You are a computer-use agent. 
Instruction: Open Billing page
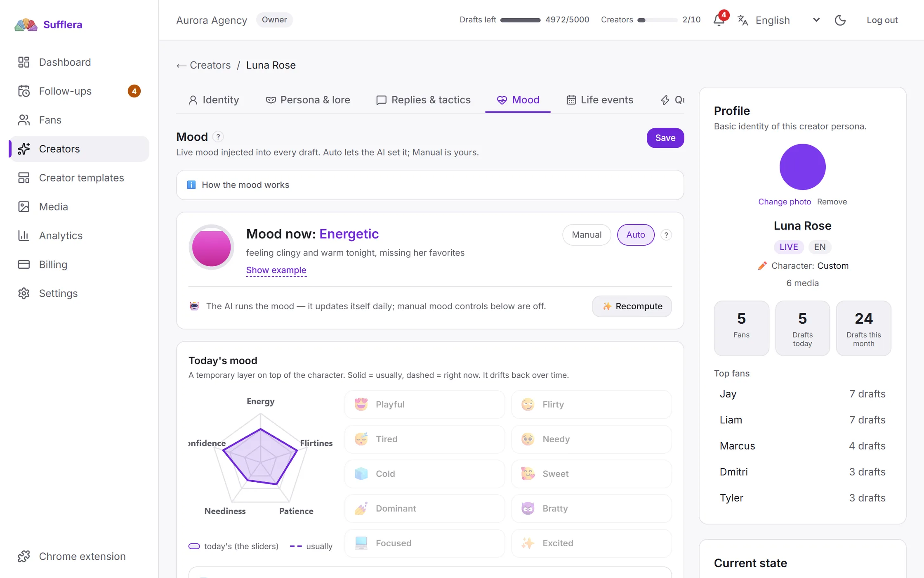pos(79,264)
